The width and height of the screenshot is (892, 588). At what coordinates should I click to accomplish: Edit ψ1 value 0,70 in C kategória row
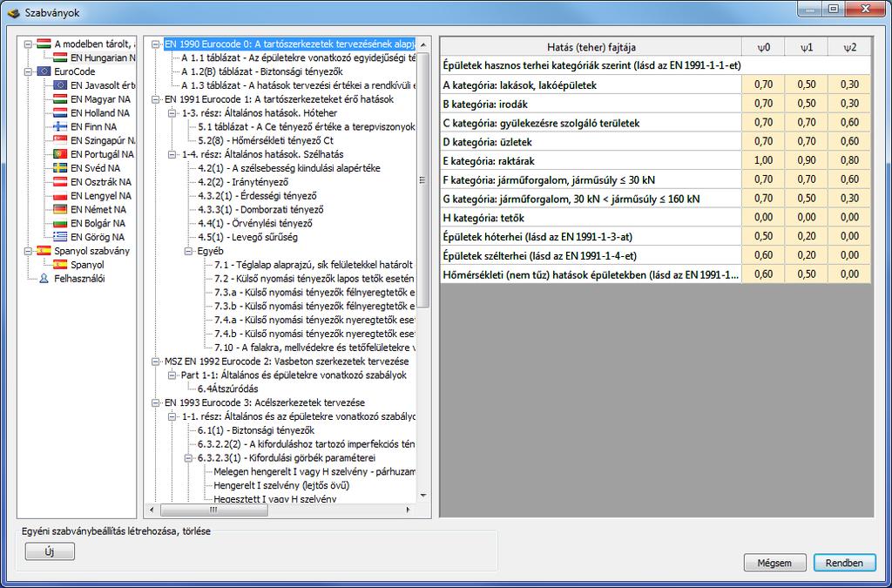(x=806, y=123)
